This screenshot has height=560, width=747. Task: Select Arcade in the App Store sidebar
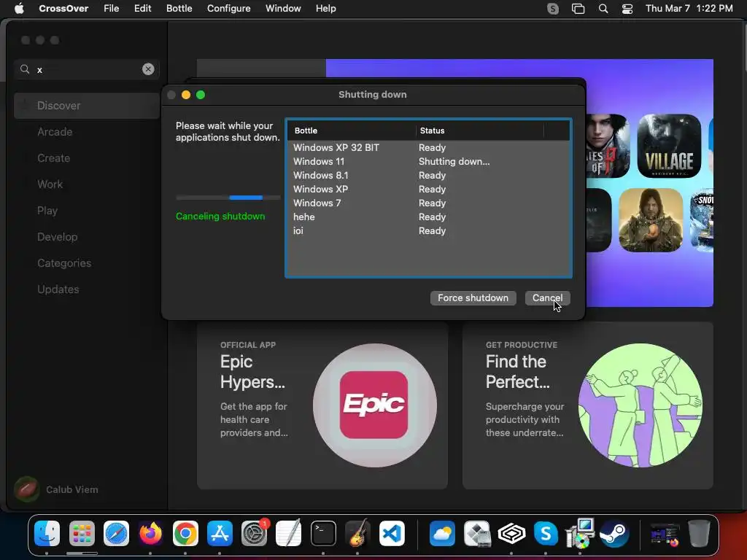pos(87,132)
